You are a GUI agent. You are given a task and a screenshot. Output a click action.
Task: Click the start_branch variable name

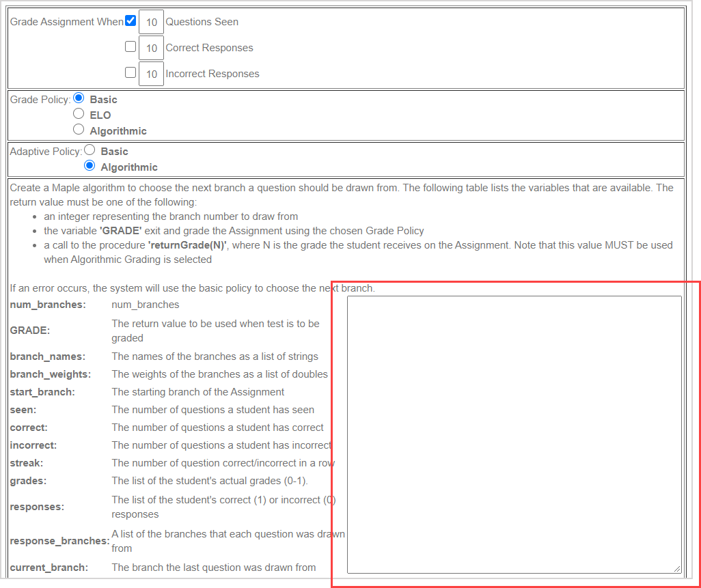42,392
